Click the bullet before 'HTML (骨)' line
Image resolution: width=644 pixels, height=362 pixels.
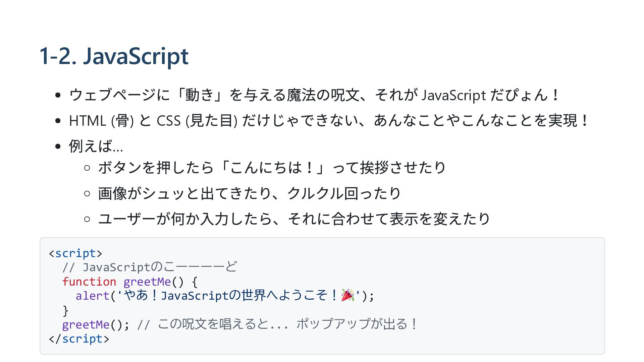coord(58,121)
